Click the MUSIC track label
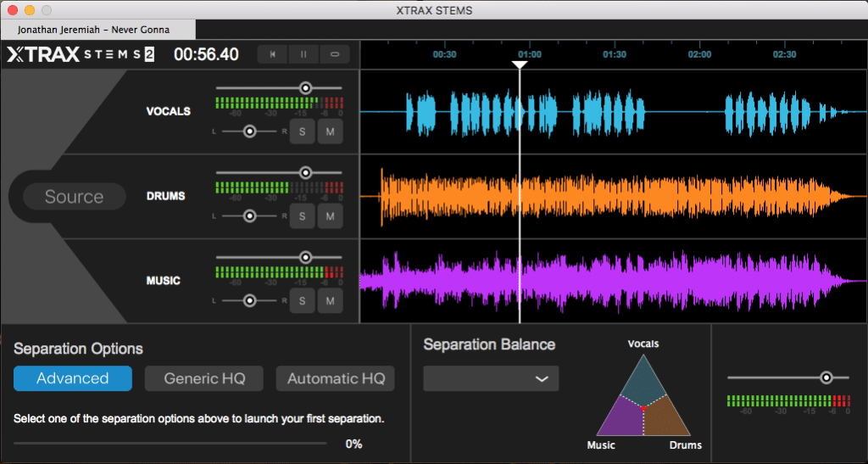This screenshot has width=868, height=464. pyautogui.click(x=164, y=281)
